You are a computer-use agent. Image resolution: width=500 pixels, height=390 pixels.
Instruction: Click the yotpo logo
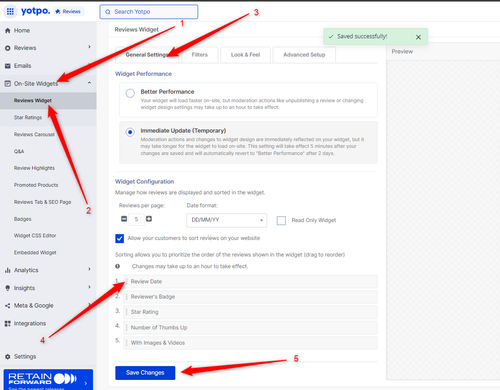pos(35,11)
